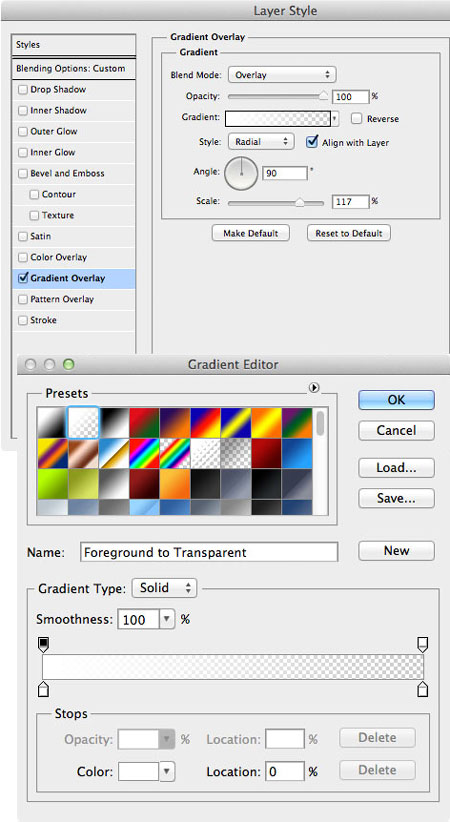Open the white stop Color swatch
The height and width of the screenshot is (822, 450).
pyautogui.click(x=138, y=772)
